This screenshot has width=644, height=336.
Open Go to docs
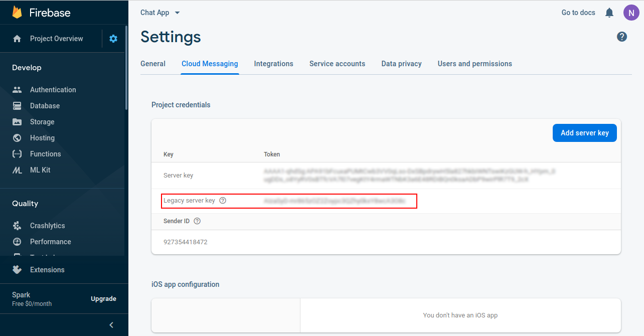click(x=578, y=12)
